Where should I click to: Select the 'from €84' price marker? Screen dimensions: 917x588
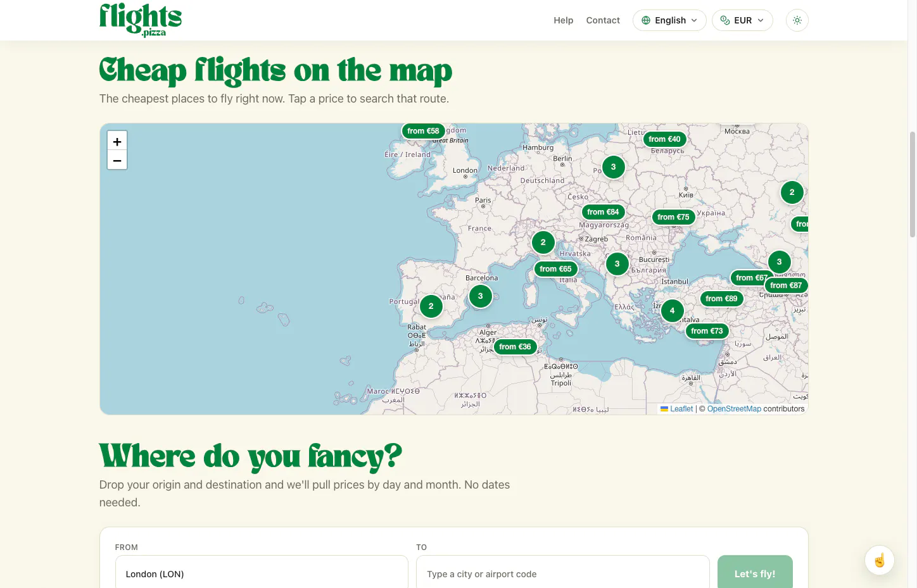coord(603,212)
